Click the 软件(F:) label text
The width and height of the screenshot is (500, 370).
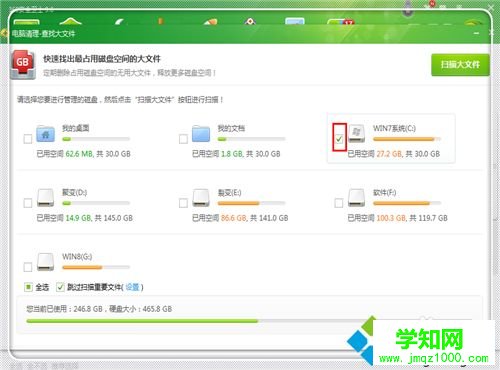[x=385, y=192]
